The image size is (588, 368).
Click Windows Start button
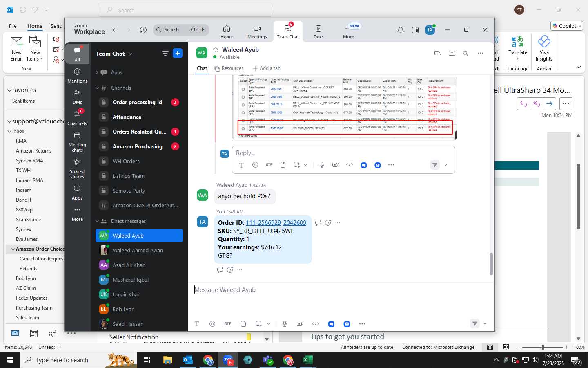pyautogui.click(x=10, y=360)
